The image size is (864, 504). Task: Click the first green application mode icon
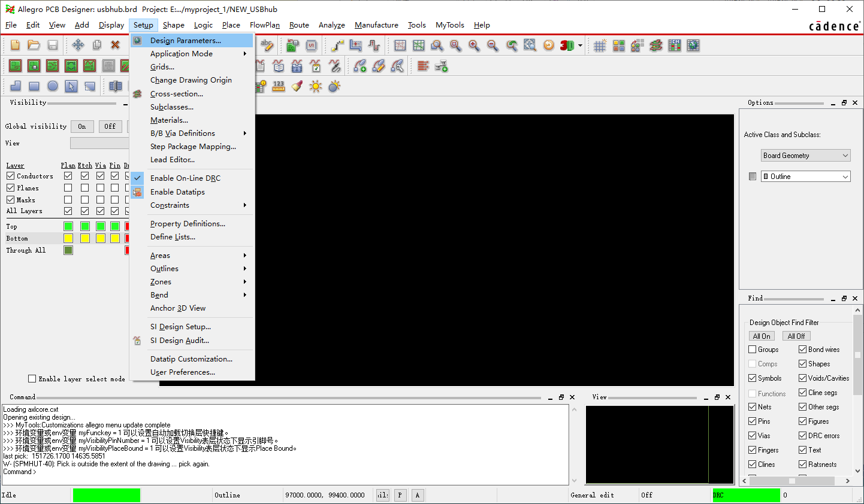click(x=16, y=66)
